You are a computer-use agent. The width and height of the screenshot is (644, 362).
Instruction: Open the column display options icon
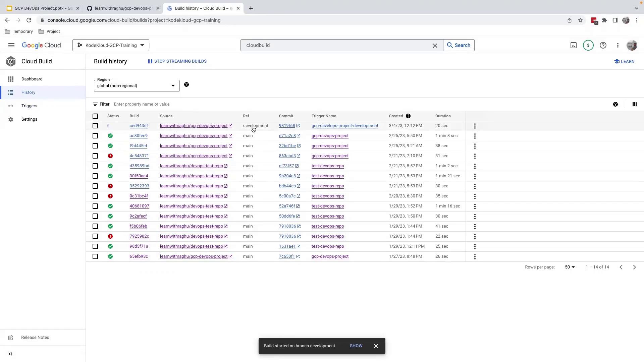tap(634, 104)
